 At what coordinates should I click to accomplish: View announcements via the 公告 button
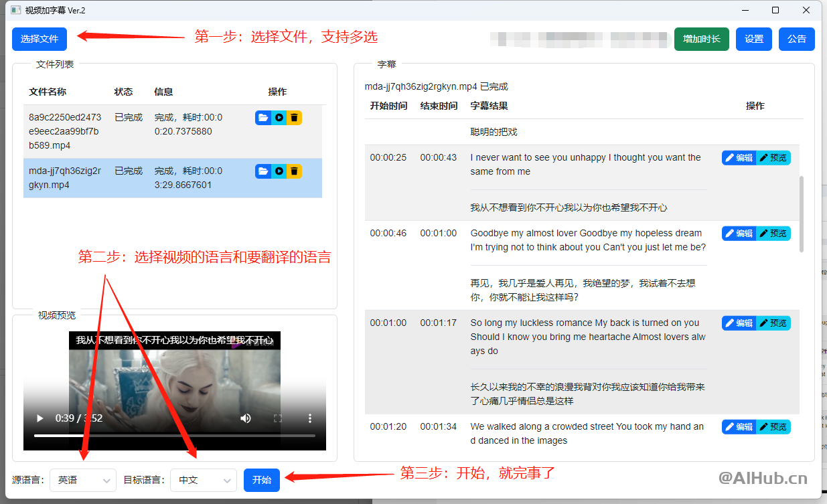pyautogui.click(x=797, y=39)
